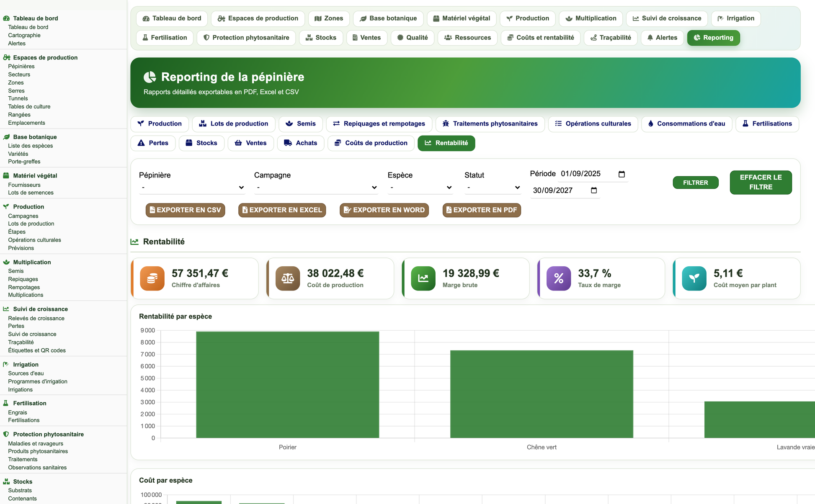Open the Opérations culturales report tab
The width and height of the screenshot is (815, 504).
[x=593, y=124]
